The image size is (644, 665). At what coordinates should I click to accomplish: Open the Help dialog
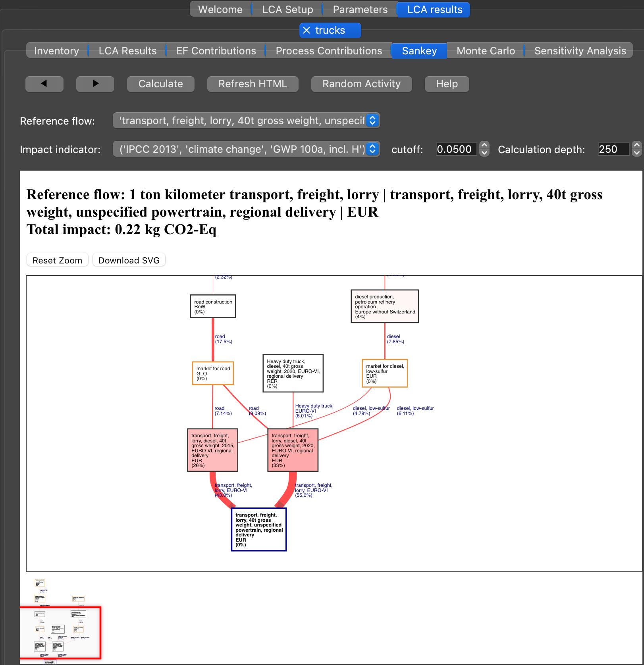(x=447, y=84)
